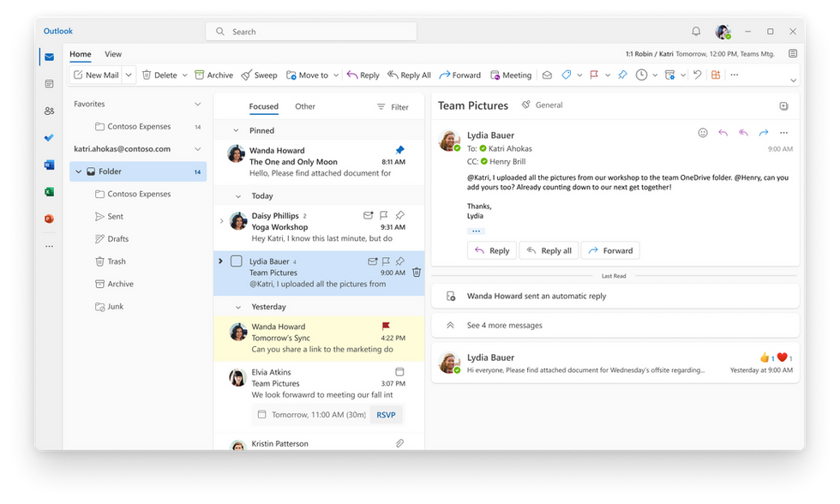Expand the Daisy Phillips conversation thread
This screenshot has width=840, height=504.
pos(222,220)
